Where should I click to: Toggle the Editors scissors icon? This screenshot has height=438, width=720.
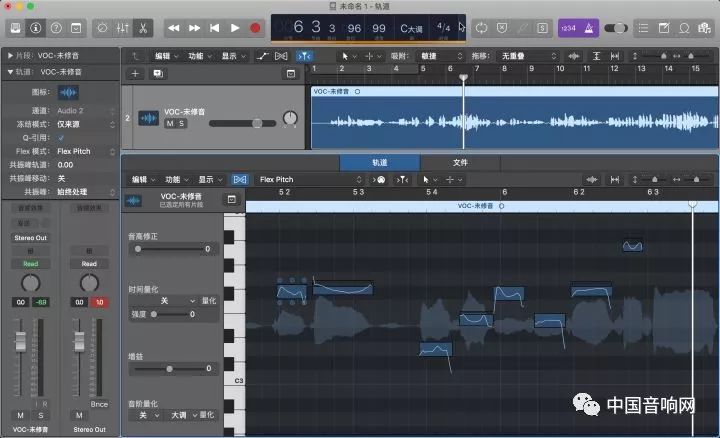click(143, 28)
